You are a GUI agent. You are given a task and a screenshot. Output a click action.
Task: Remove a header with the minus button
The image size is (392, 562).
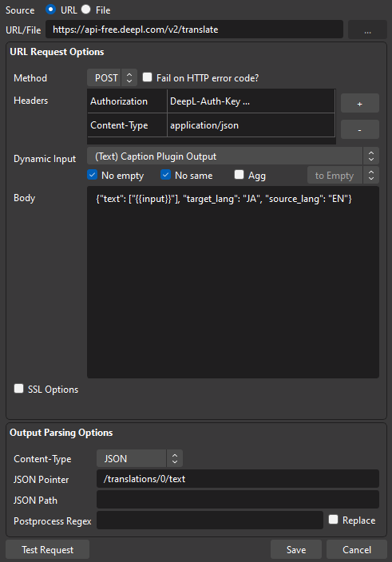click(x=360, y=129)
